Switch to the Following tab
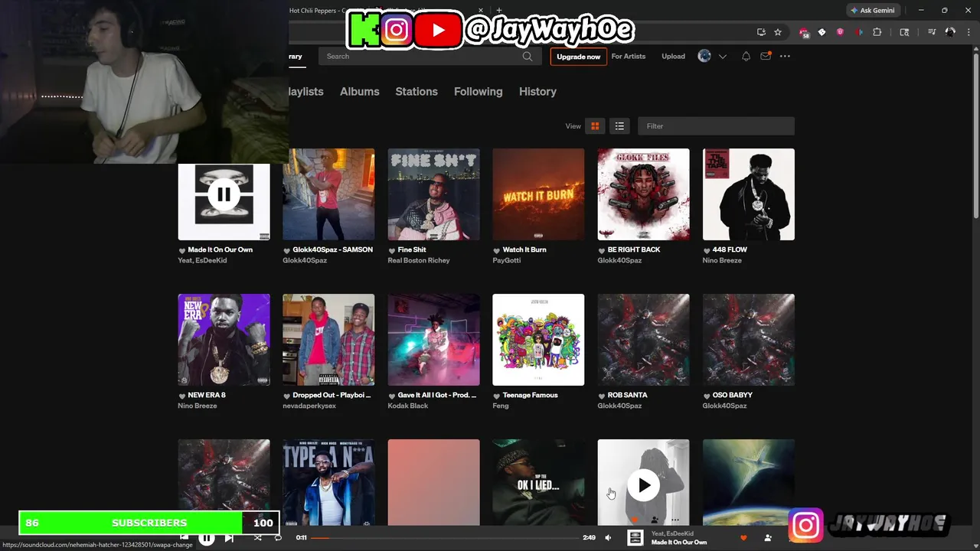 point(478,91)
